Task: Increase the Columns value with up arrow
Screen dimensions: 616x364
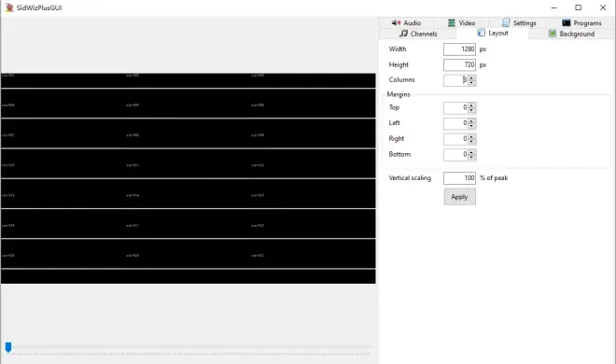Action: (x=471, y=77)
